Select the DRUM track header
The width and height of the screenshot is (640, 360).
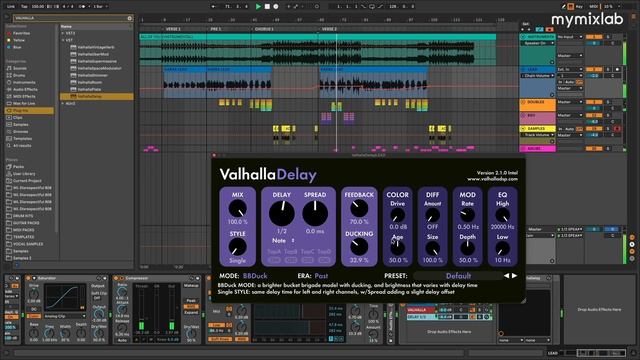pos(538,149)
